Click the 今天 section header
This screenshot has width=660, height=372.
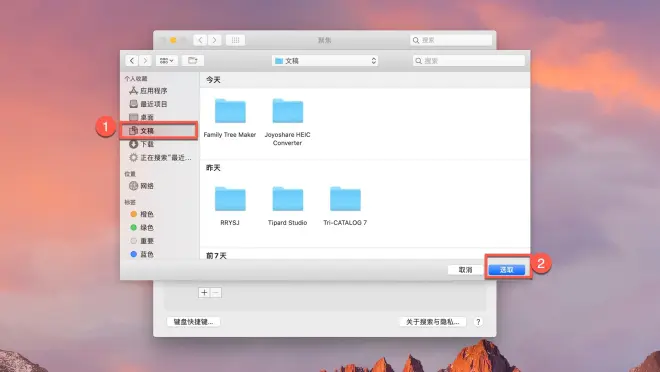tap(213, 80)
